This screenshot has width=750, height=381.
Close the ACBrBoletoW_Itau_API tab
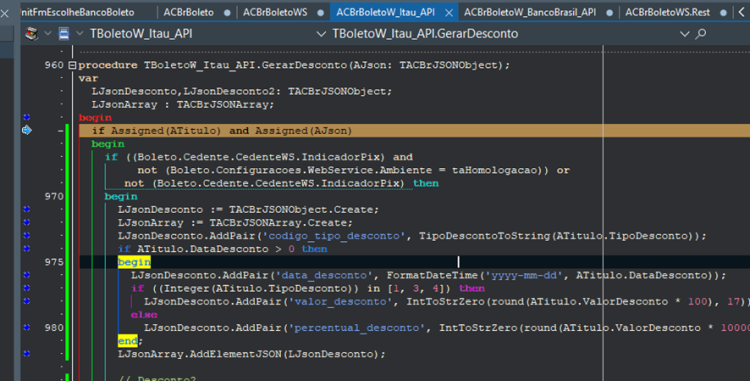coord(449,13)
